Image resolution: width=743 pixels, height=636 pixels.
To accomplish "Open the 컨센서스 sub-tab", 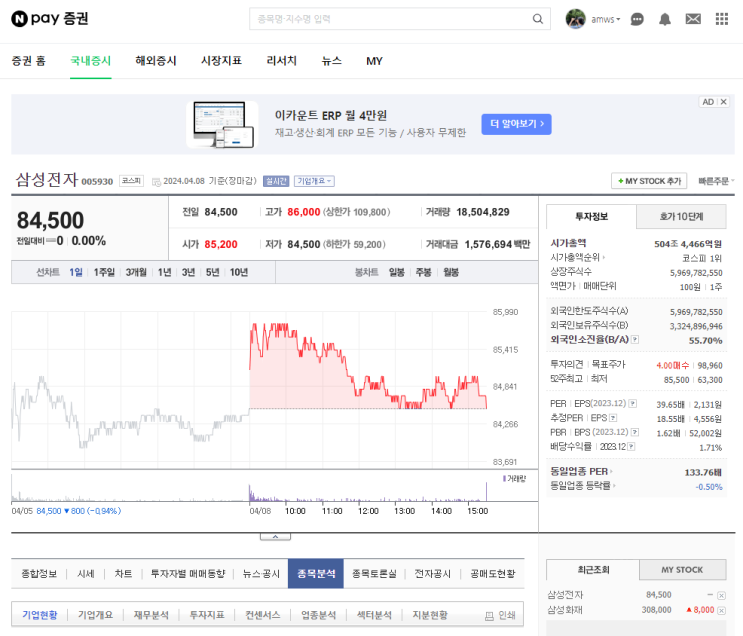I will coord(263,615).
